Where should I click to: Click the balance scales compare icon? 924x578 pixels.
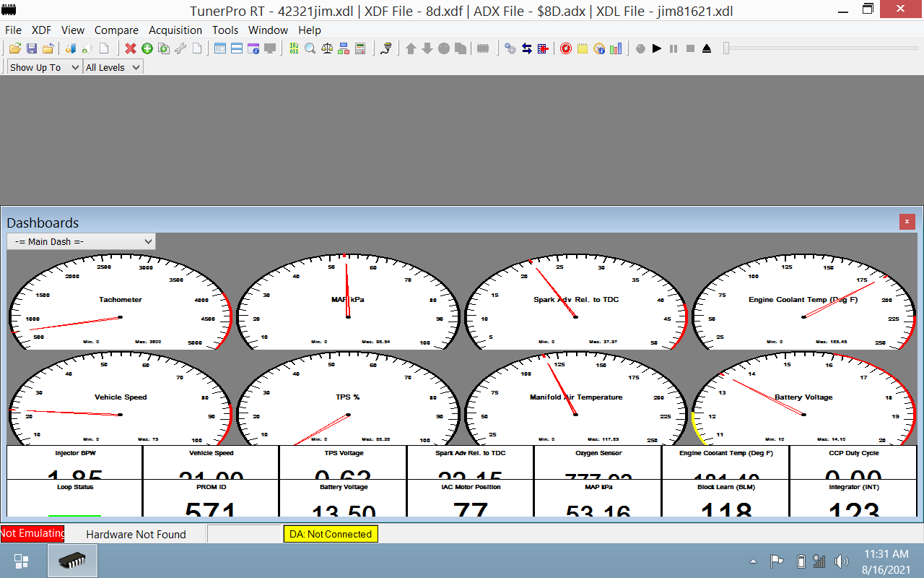(327, 48)
